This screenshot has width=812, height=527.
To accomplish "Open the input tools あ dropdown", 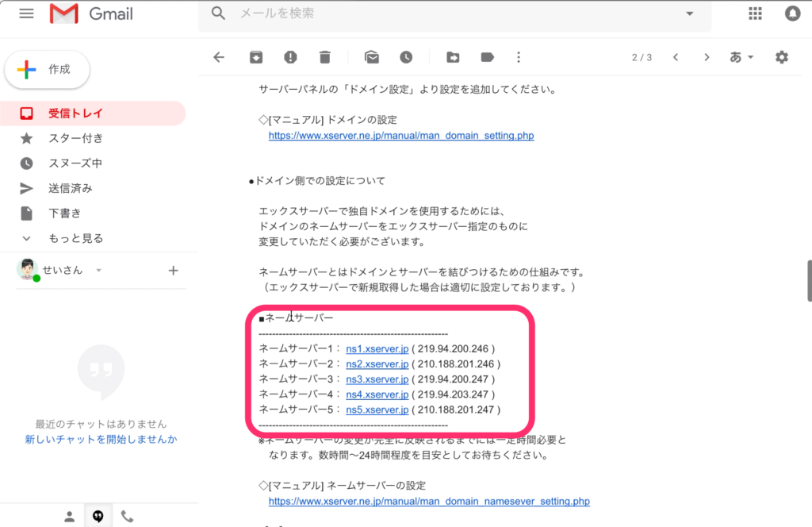I will 741,57.
